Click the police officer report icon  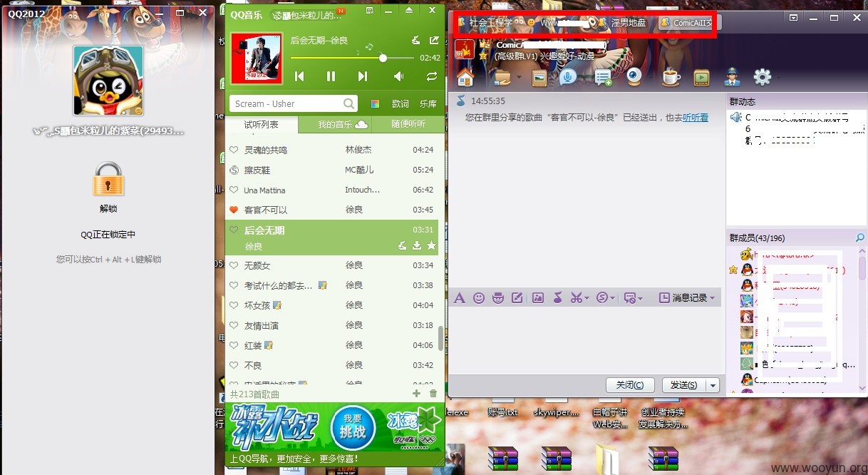(x=732, y=77)
